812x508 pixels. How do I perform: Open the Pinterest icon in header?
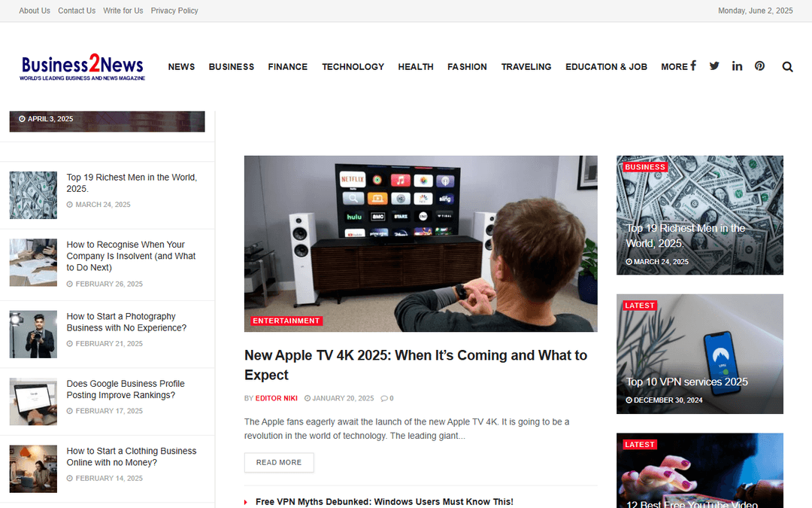click(x=759, y=65)
